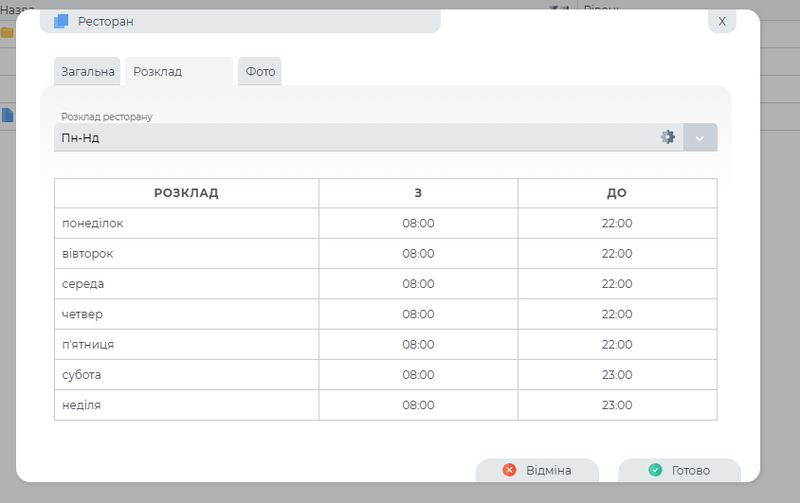800x503 pixels.
Task: Click the blue Ресторан window icon
Action: tap(61, 21)
